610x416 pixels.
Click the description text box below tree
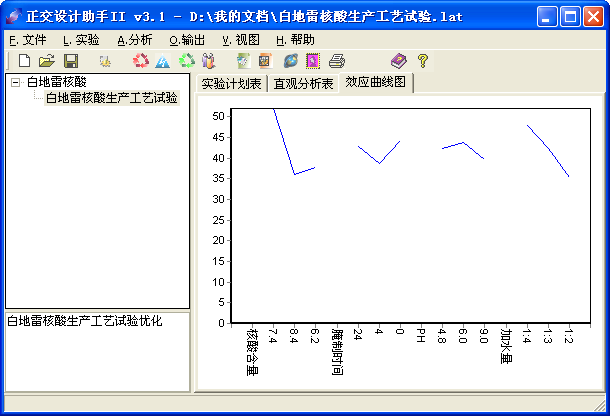[97, 355]
